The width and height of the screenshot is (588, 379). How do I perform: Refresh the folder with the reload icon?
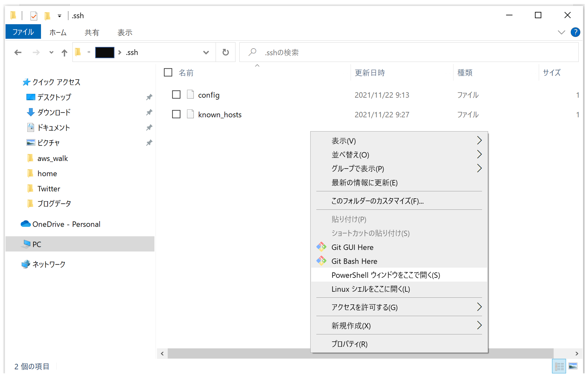tap(226, 53)
